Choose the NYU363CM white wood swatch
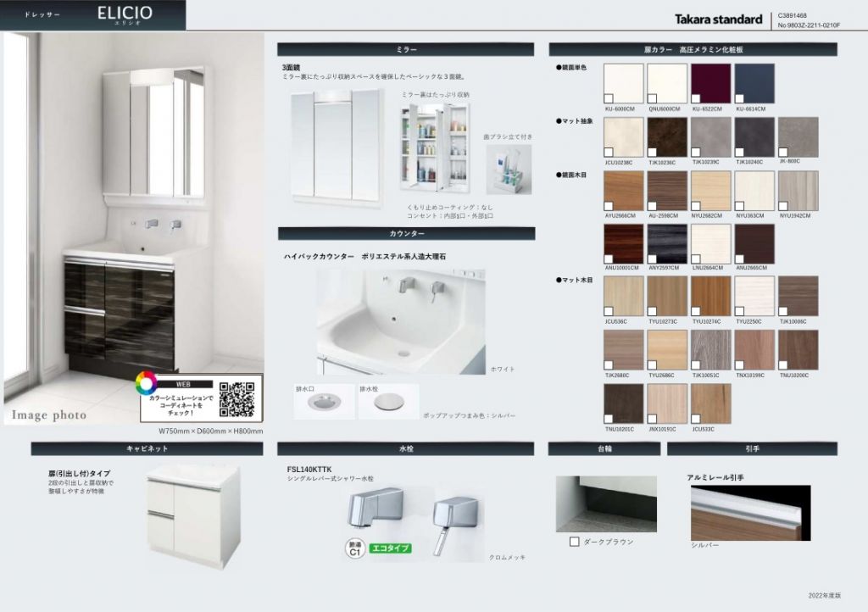 (754, 191)
